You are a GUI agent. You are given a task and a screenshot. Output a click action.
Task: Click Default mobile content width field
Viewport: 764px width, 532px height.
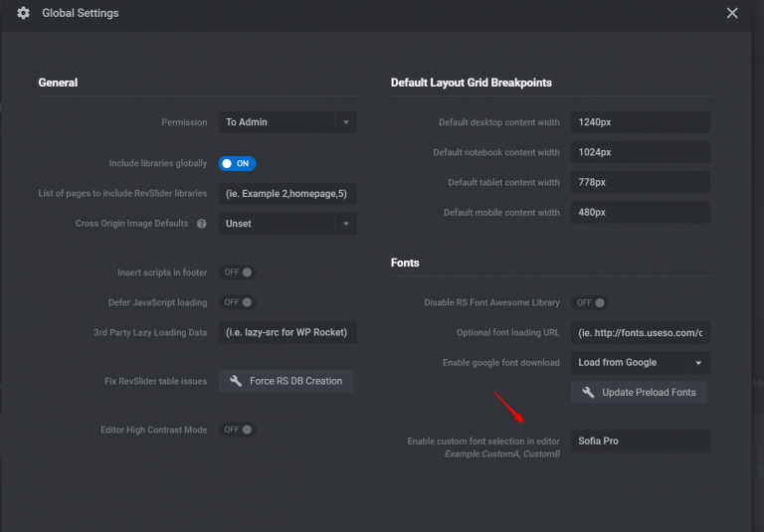[x=640, y=212]
